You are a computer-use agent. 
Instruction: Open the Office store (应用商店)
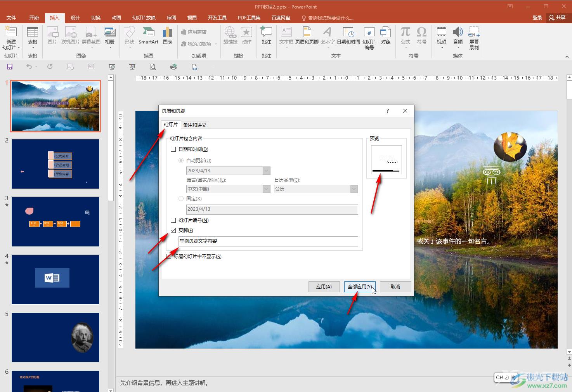pos(194,32)
